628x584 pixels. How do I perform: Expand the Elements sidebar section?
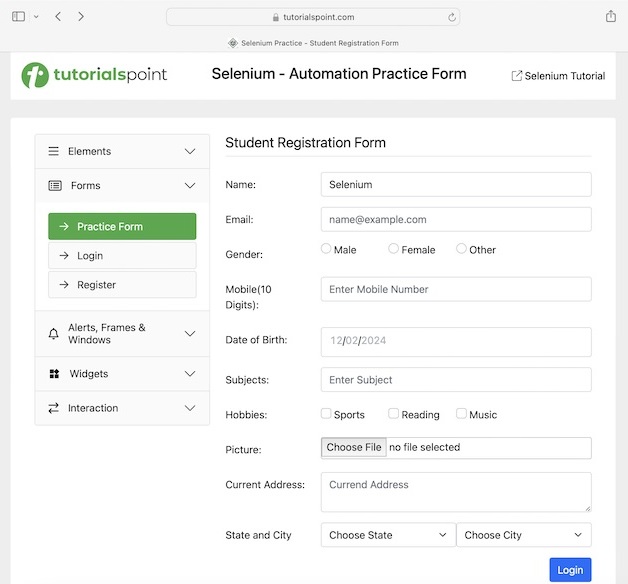(x=122, y=152)
